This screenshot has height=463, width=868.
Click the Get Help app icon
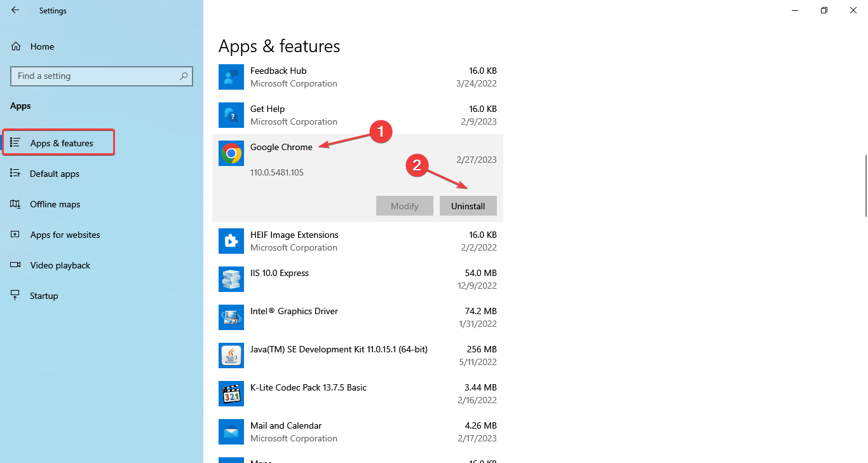tap(231, 115)
